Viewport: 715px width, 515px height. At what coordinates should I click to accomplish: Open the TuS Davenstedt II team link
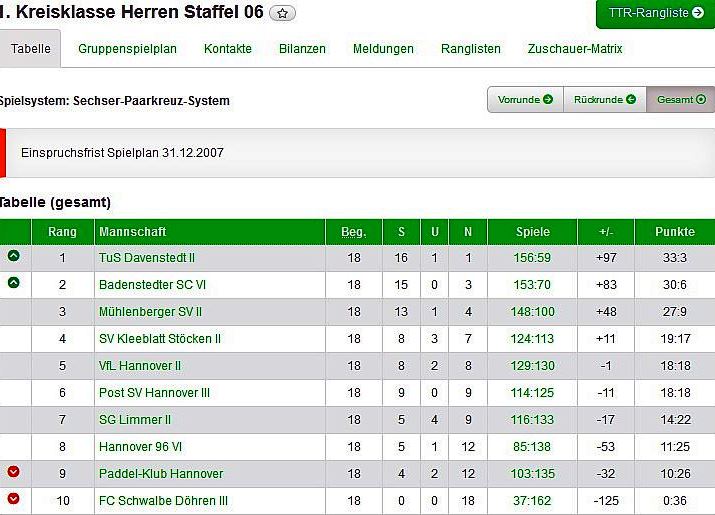(147, 258)
